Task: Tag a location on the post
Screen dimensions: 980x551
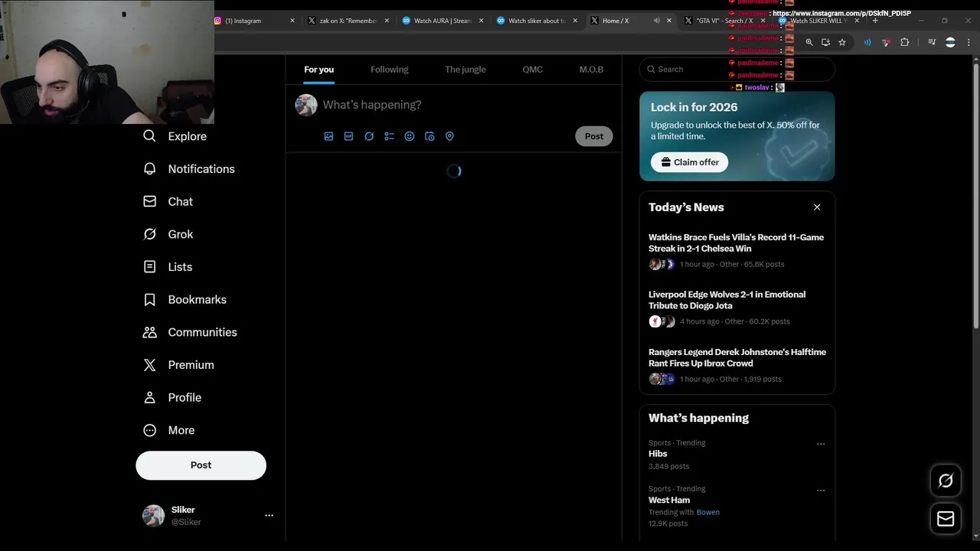Action: pyautogui.click(x=449, y=136)
